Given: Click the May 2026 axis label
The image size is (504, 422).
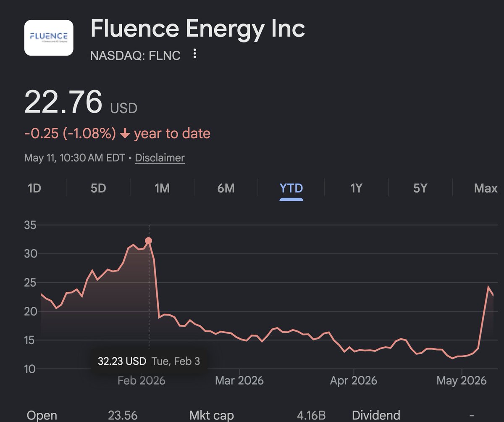Looking at the screenshot, I should click(462, 381).
